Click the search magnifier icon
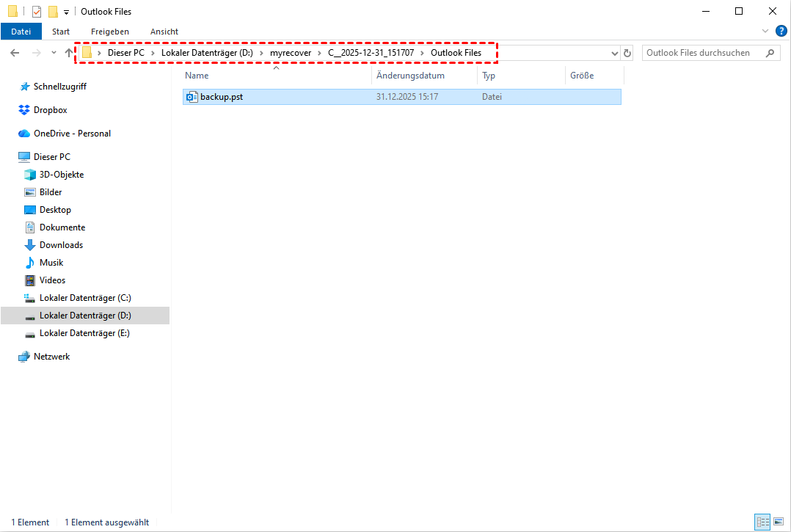Screen dimensions: 791x532 pos(770,53)
